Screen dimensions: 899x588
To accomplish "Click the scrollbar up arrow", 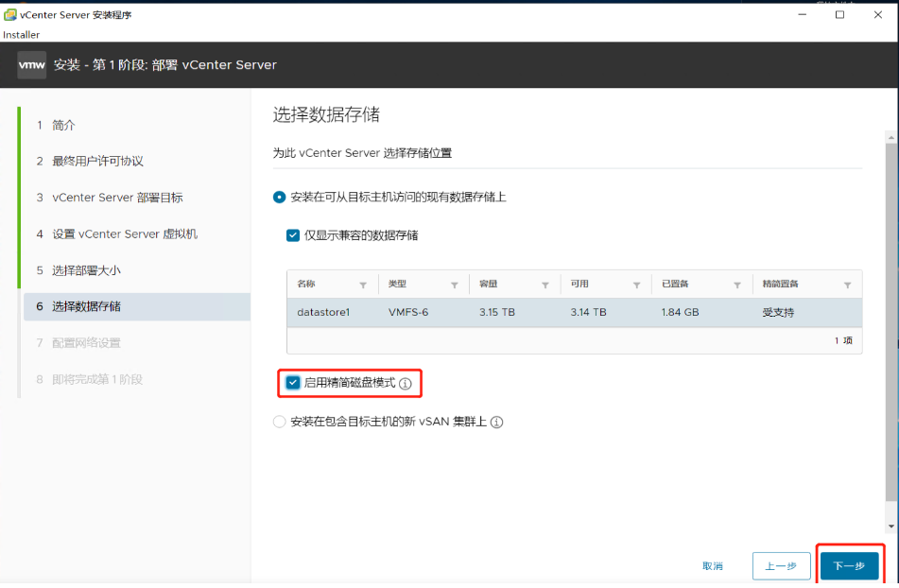I will (891, 137).
